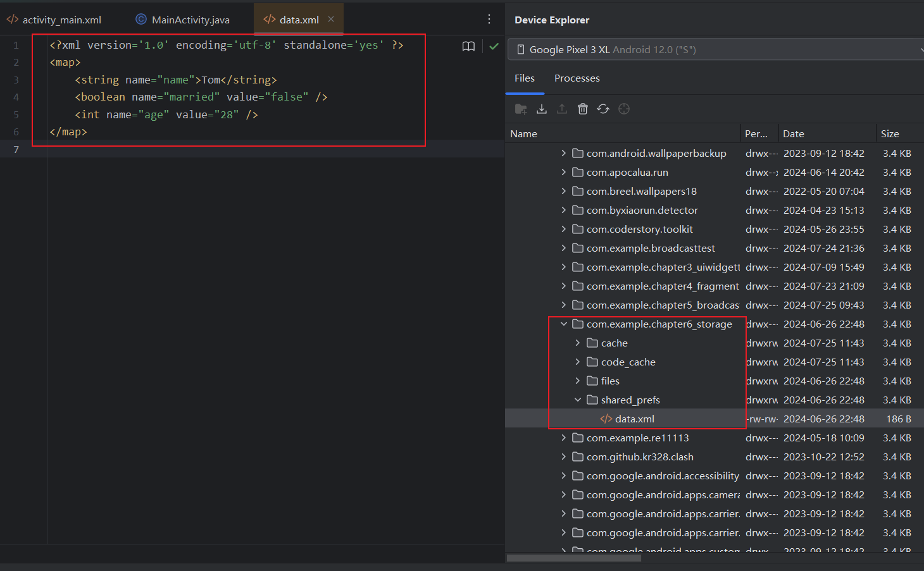The width and height of the screenshot is (924, 571).
Task: Click the green inspection checkmark icon
Action: pyautogui.click(x=494, y=46)
